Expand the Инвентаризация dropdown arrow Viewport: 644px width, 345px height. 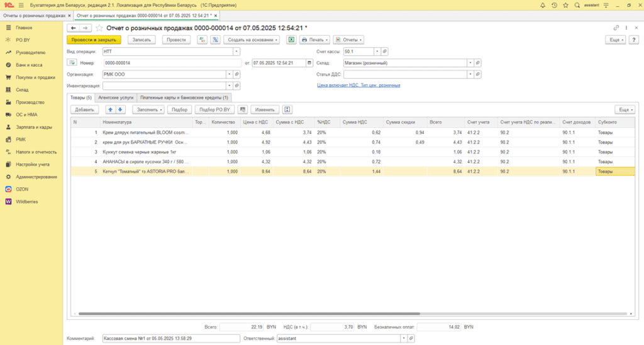click(229, 85)
